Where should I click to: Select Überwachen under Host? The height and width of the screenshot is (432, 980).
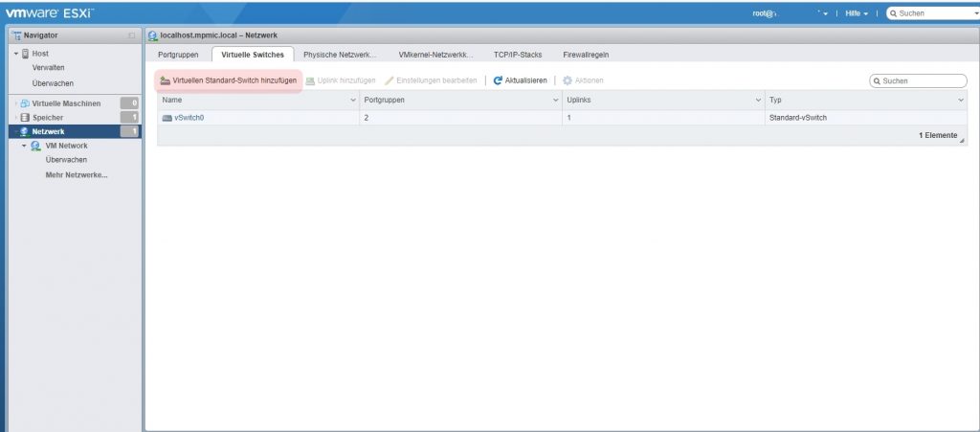tap(53, 83)
